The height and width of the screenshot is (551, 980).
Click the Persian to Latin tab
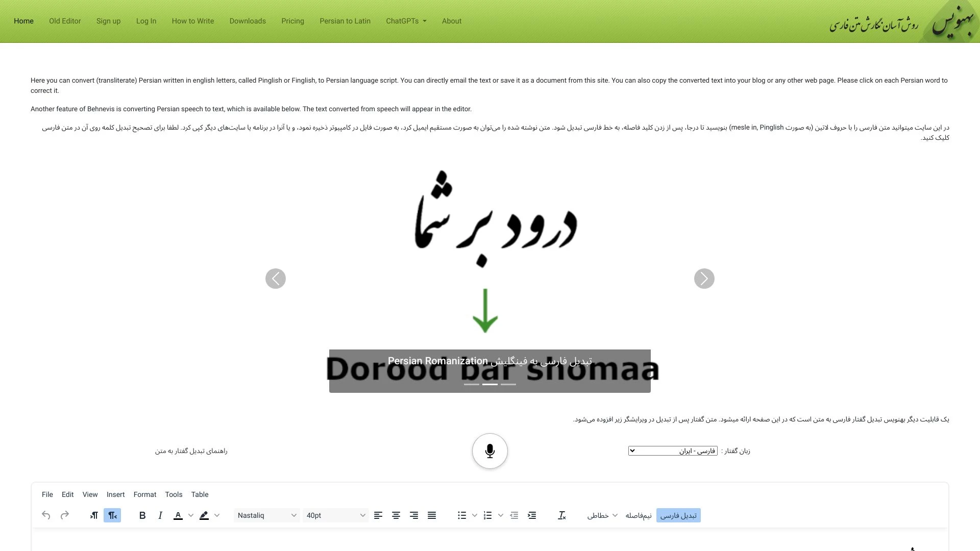pos(345,21)
